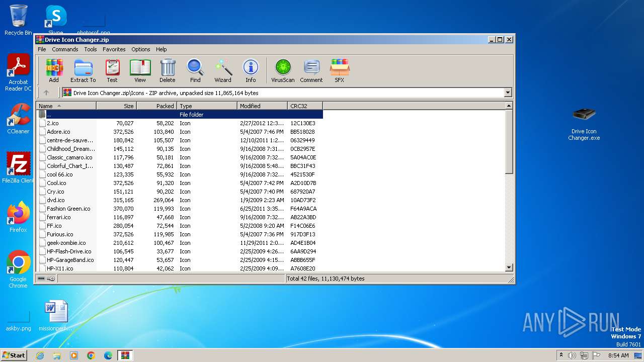Show archive Info
The height and width of the screenshot is (362, 644).
click(x=251, y=70)
